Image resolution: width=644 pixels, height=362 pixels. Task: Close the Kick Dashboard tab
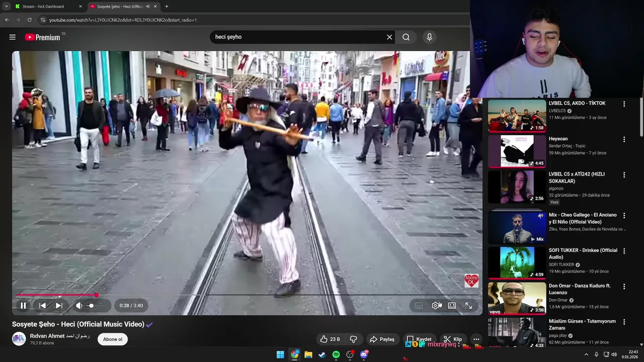80,7
